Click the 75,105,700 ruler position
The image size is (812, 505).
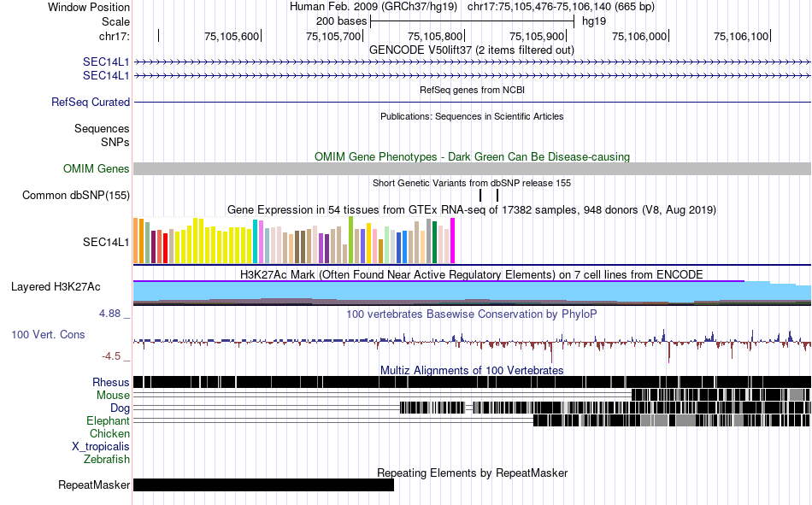[x=333, y=36]
